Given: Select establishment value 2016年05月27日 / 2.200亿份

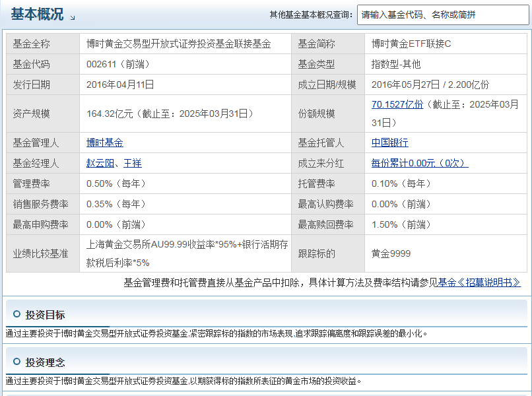Looking at the screenshot, I should click(430, 84).
